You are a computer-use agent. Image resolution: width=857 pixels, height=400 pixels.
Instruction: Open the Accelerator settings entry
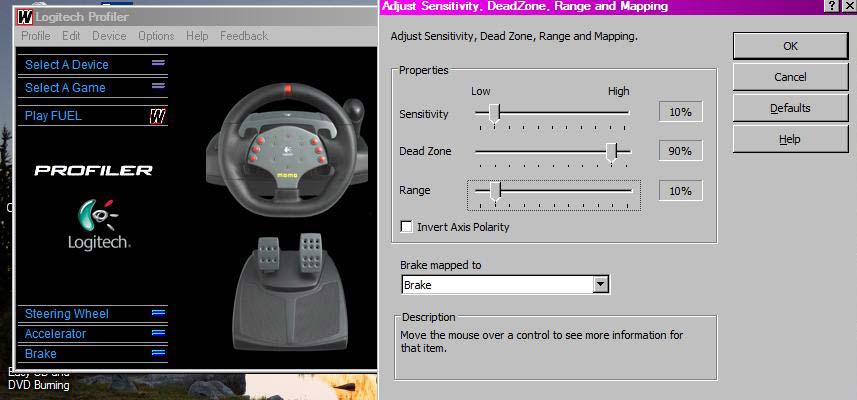(x=55, y=333)
